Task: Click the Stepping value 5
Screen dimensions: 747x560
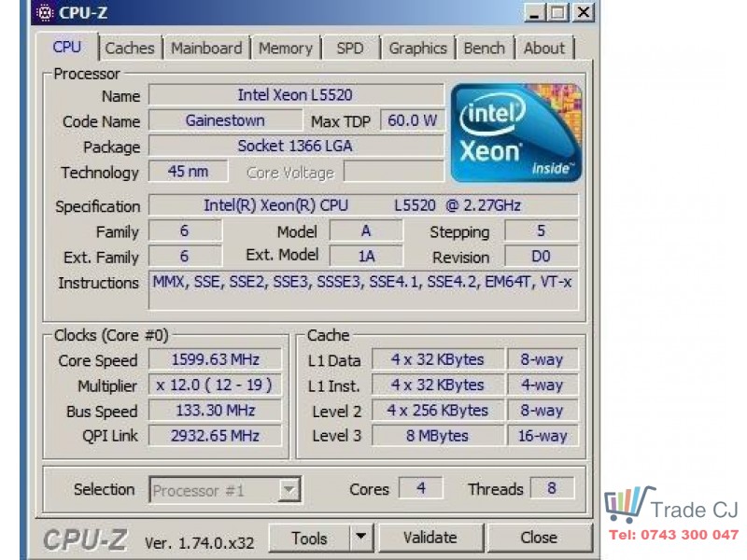Action: click(542, 231)
